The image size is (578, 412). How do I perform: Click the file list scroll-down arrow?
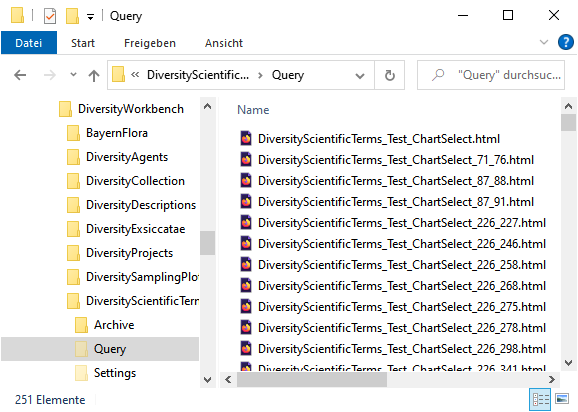pyautogui.click(x=568, y=363)
